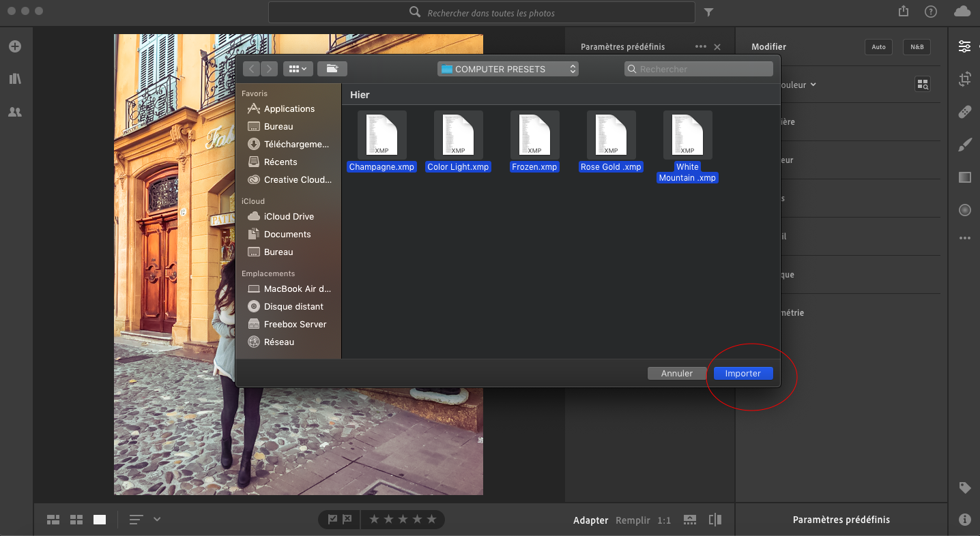Click the Annuler button

coord(676,374)
